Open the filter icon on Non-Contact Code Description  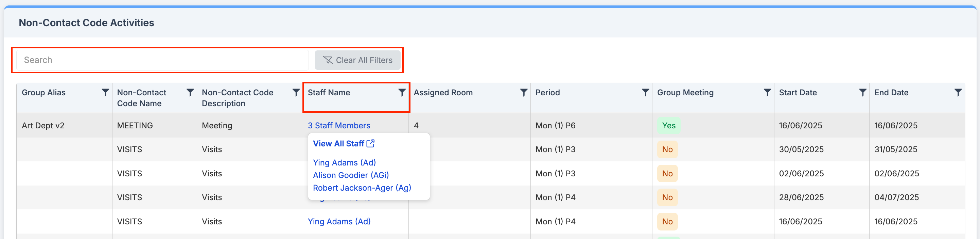pyautogui.click(x=296, y=92)
